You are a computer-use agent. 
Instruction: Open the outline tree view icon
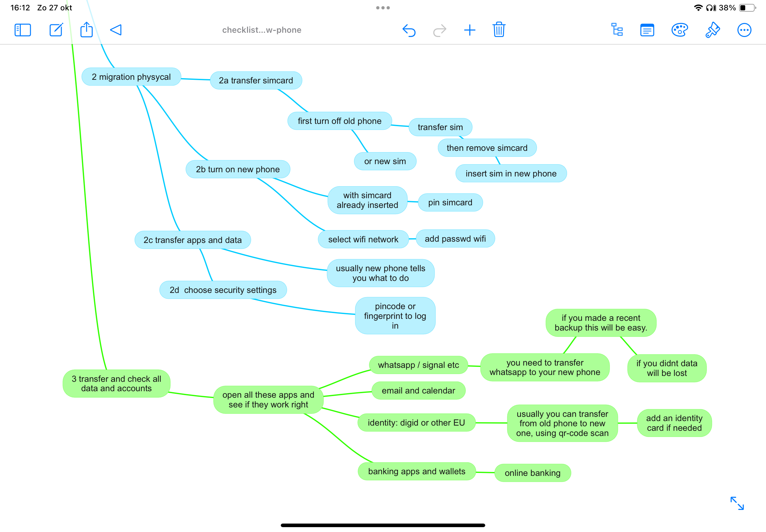click(x=617, y=29)
